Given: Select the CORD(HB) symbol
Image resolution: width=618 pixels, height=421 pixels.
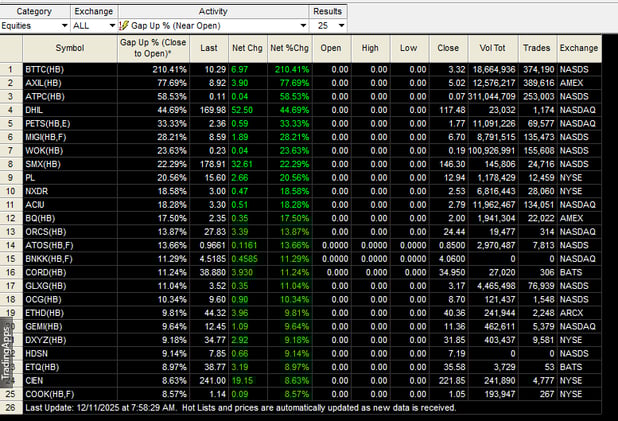Looking at the screenshot, I should click(x=46, y=272).
